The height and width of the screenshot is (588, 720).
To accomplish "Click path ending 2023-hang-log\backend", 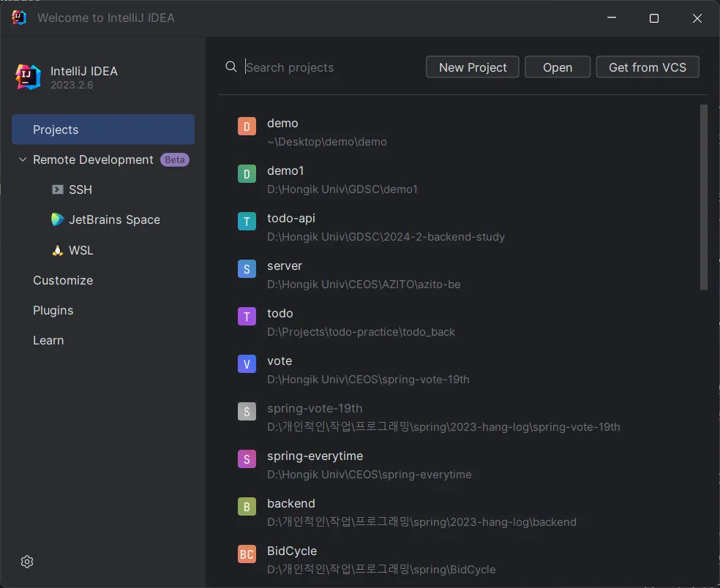I will pyautogui.click(x=421, y=522).
